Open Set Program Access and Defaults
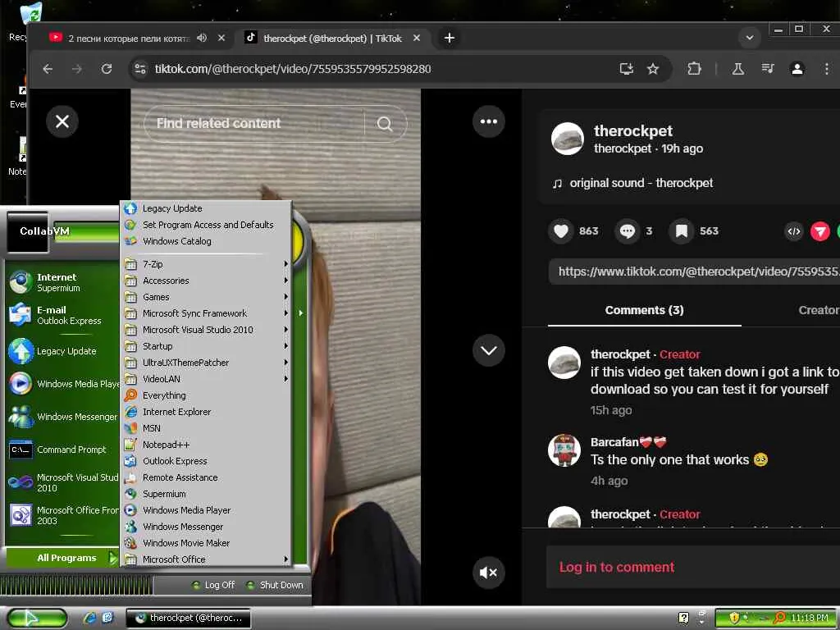840x630 pixels. [207, 225]
